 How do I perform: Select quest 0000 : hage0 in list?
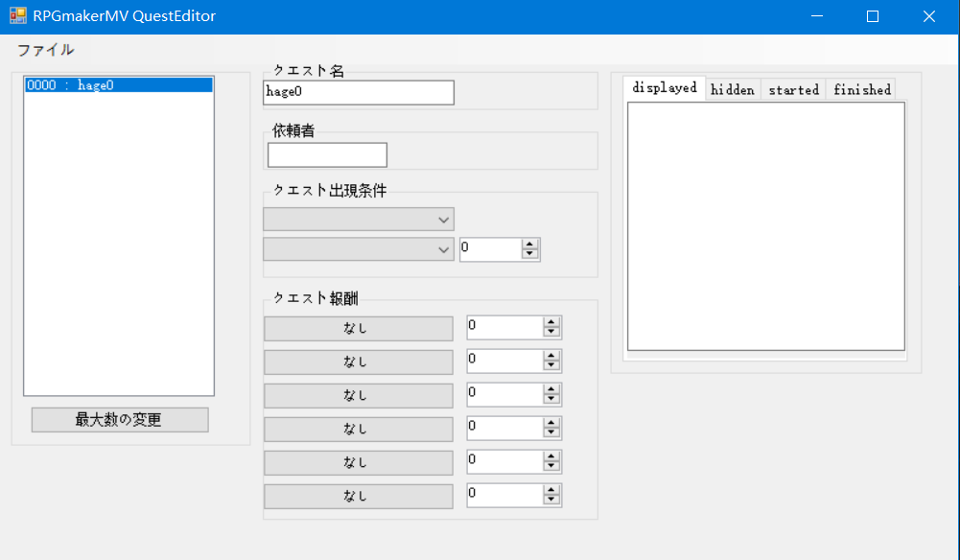coord(119,85)
